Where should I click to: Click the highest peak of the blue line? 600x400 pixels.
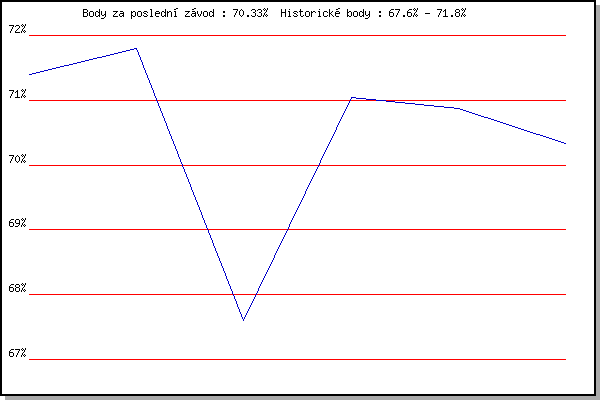pos(136,48)
